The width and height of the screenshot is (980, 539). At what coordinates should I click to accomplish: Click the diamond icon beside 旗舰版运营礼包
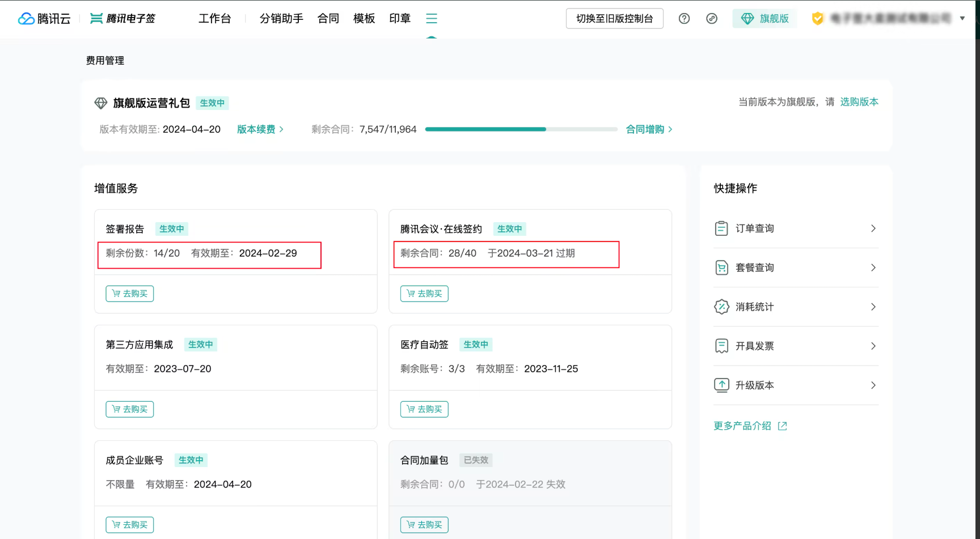101,103
